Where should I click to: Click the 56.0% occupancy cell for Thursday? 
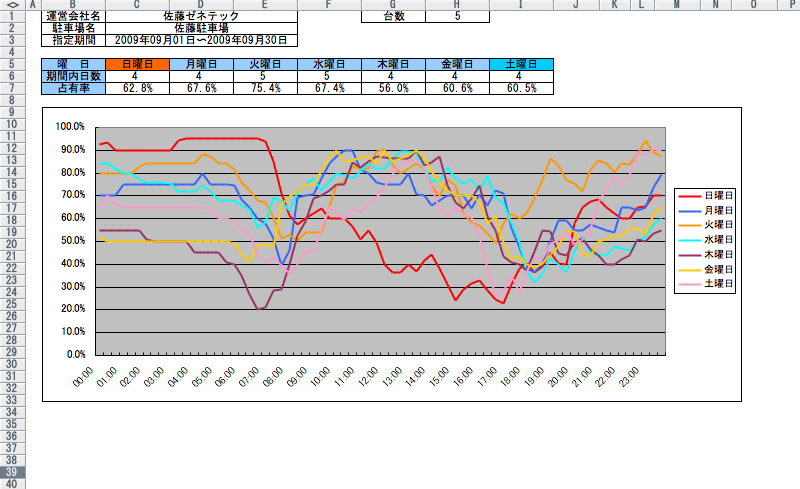pyautogui.click(x=393, y=88)
